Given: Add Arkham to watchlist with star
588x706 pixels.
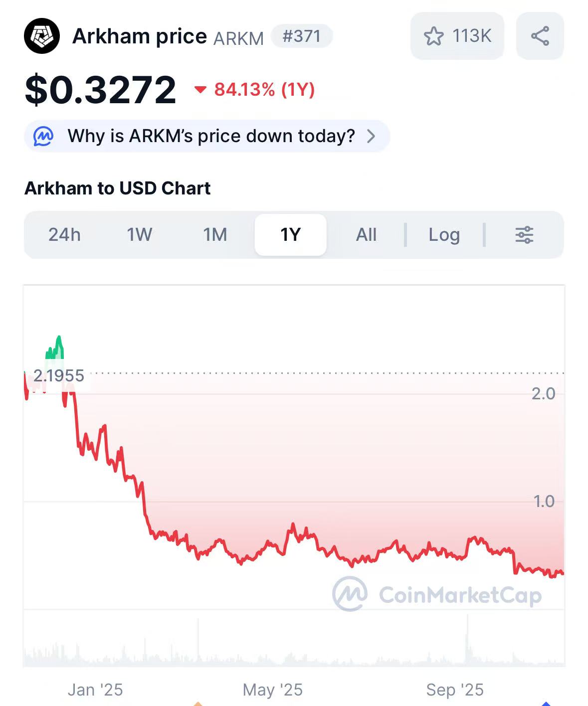Looking at the screenshot, I should click(x=433, y=36).
